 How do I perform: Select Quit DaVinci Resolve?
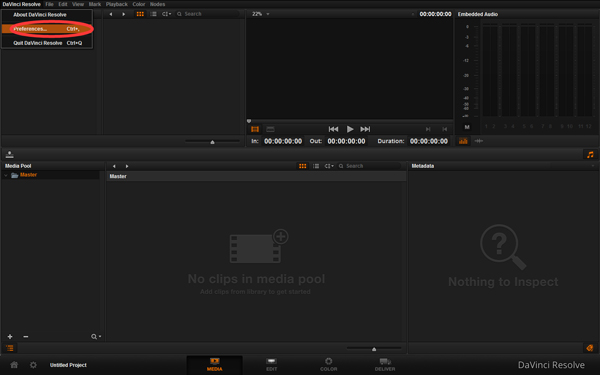[x=47, y=43]
